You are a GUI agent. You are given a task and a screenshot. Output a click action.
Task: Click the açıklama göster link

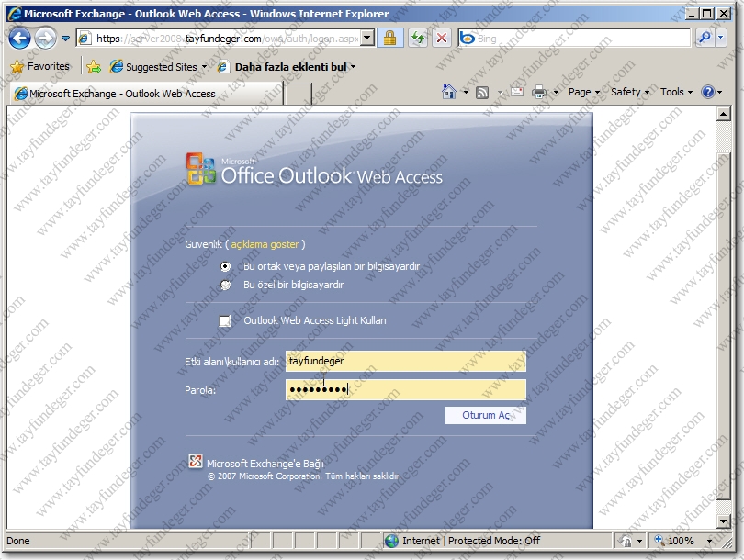click(265, 244)
